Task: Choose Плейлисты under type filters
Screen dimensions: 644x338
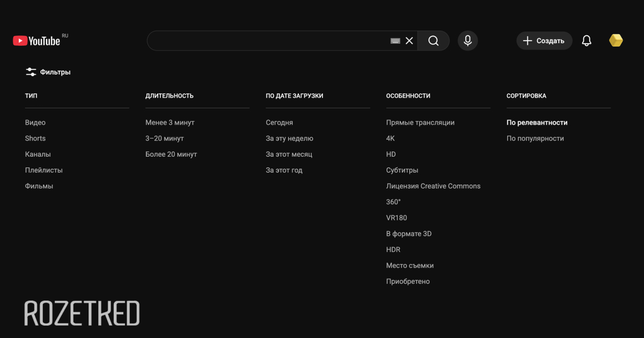Action: [44, 170]
